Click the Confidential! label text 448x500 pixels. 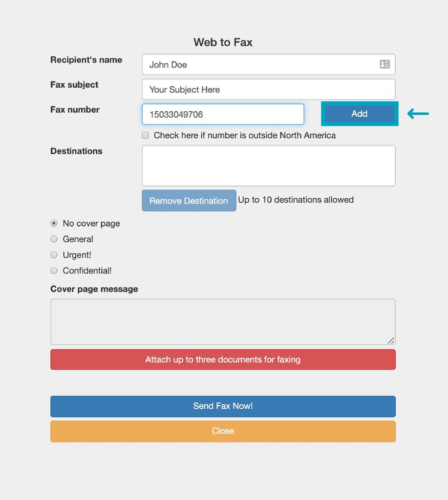pyautogui.click(x=87, y=271)
